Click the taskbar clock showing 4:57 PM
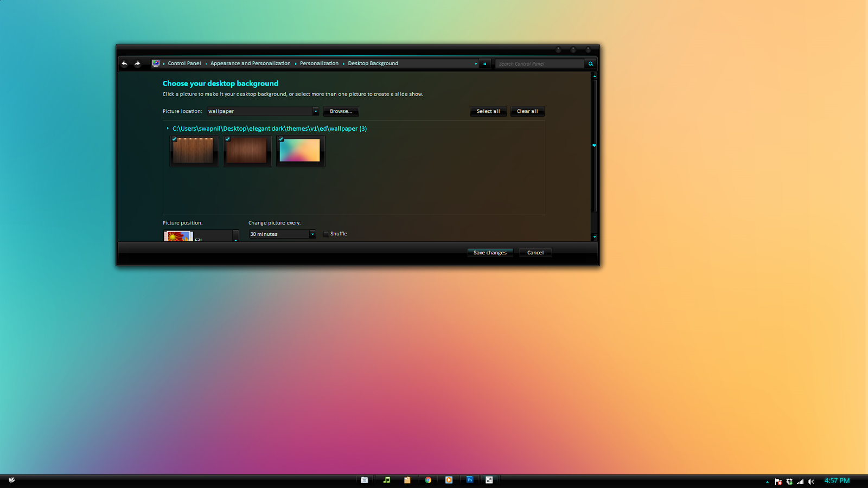 click(837, 481)
